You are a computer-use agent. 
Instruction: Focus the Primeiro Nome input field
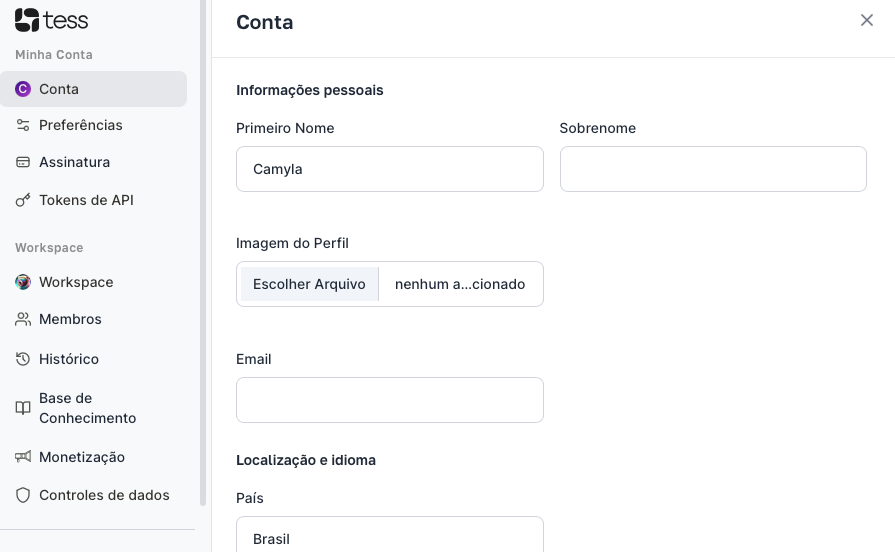pos(390,169)
